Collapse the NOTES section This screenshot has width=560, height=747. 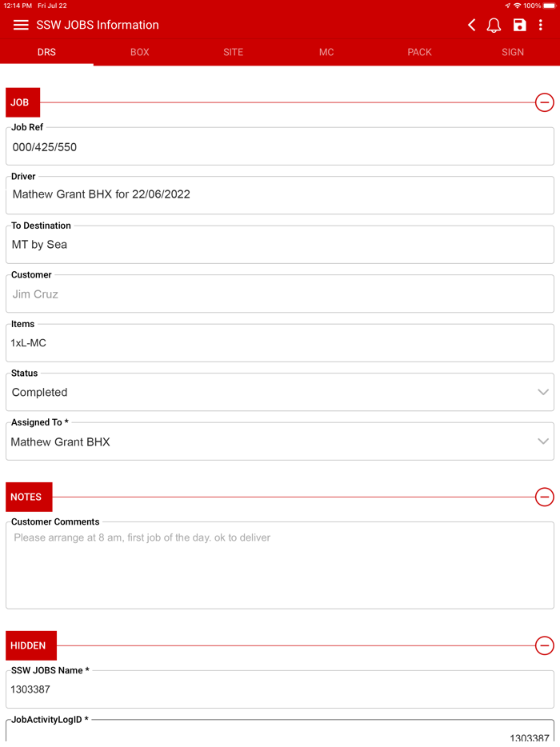(x=544, y=497)
